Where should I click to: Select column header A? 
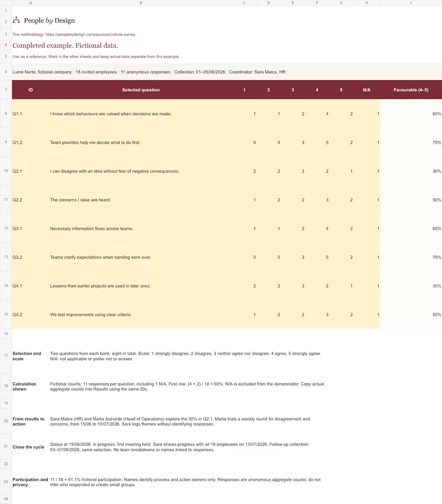30,3
